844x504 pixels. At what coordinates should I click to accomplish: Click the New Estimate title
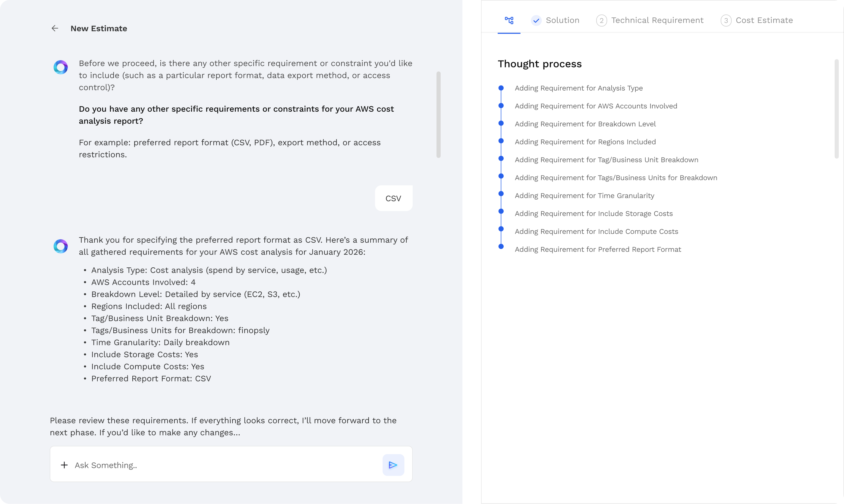[99, 29]
